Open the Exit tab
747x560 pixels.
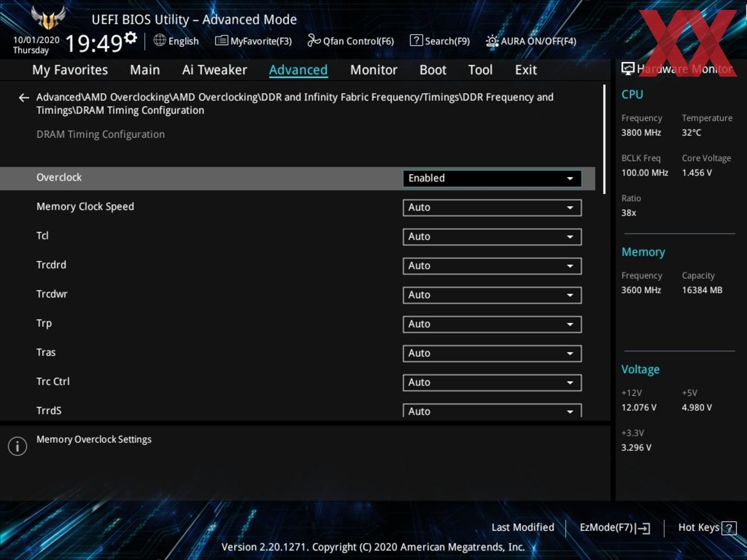[x=526, y=70]
